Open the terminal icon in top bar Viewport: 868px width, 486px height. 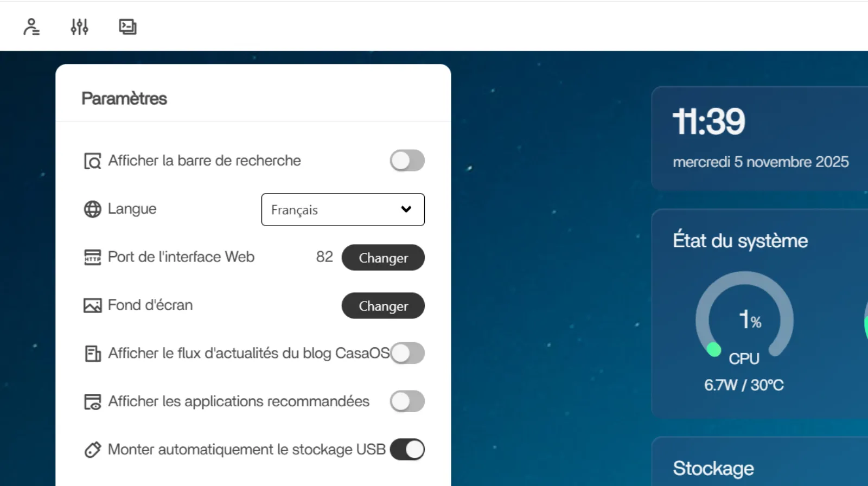pos(127,27)
